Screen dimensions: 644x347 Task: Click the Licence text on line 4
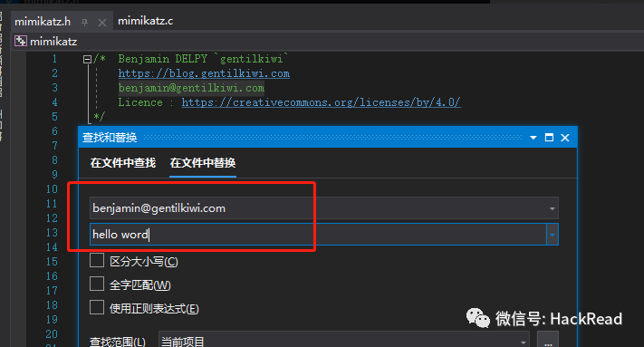(140, 102)
